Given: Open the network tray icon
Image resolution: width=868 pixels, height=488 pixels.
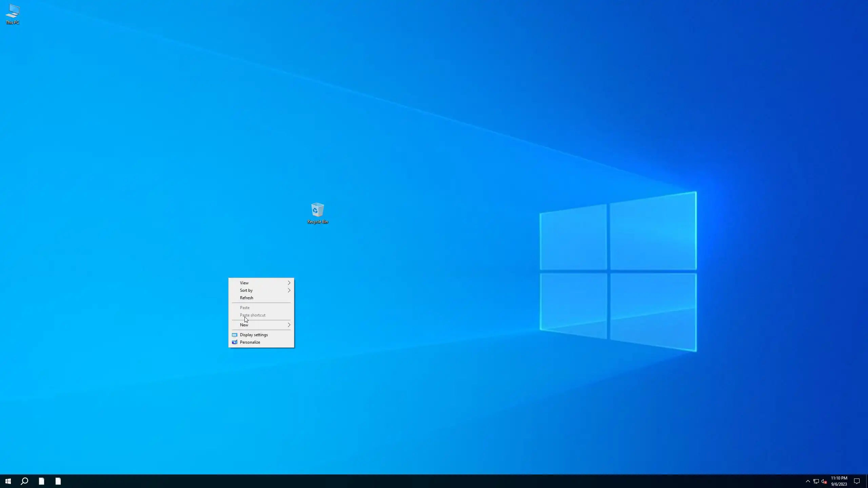Looking at the screenshot, I should tap(816, 482).
